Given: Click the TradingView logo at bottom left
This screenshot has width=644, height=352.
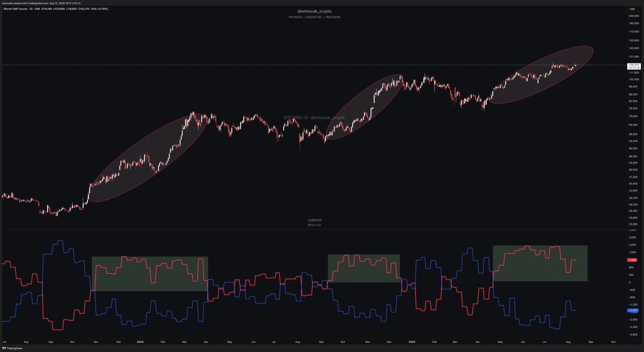Looking at the screenshot, I should pyautogui.click(x=12, y=348).
